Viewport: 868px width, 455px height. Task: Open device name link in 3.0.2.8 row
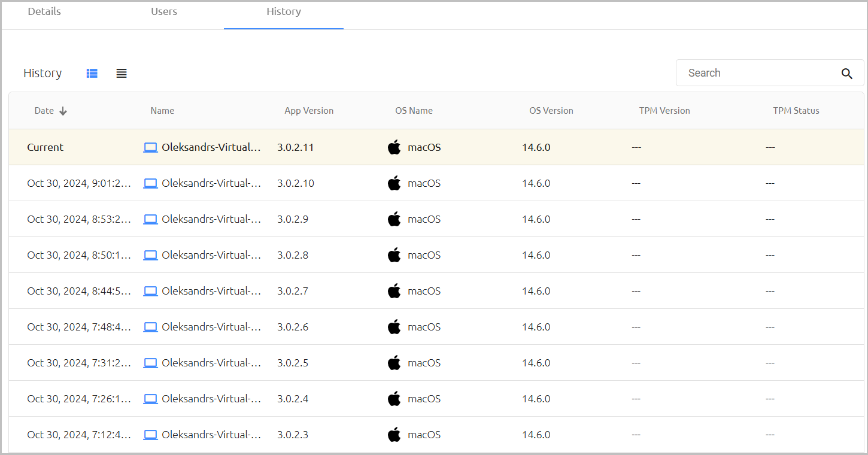(211, 255)
